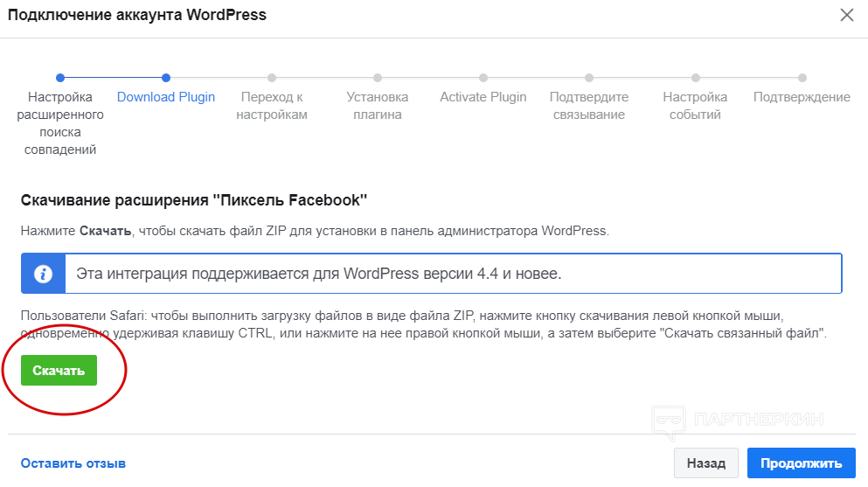868x487 pixels.
Task: Select the Настройка событий step
Action: (x=695, y=106)
